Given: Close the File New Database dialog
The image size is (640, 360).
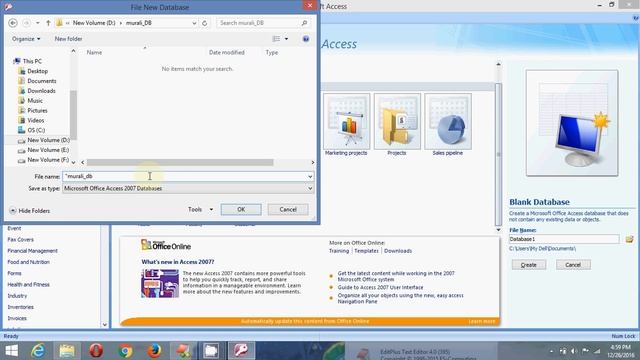Looking at the screenshot, I should tap(309, 5).
